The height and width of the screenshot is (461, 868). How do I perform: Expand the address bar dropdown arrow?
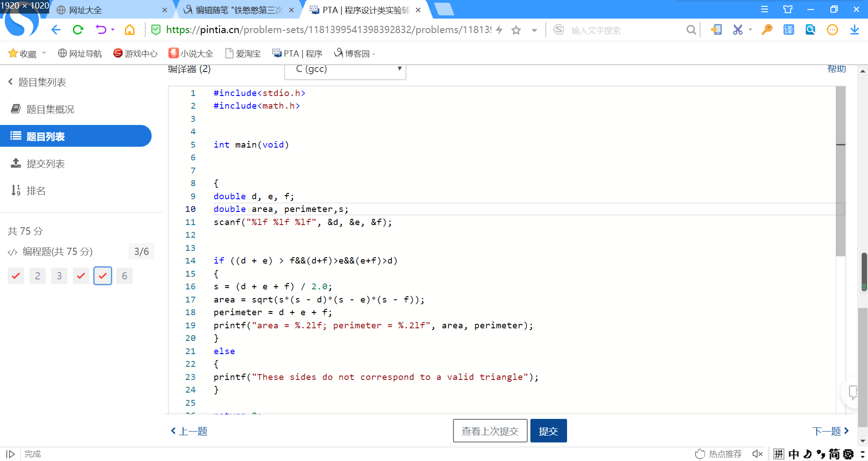click(534, 30)
